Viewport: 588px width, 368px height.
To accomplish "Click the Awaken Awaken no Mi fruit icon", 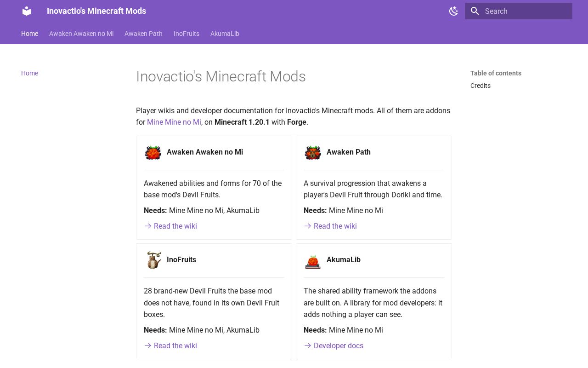I will tap(153, 152).
